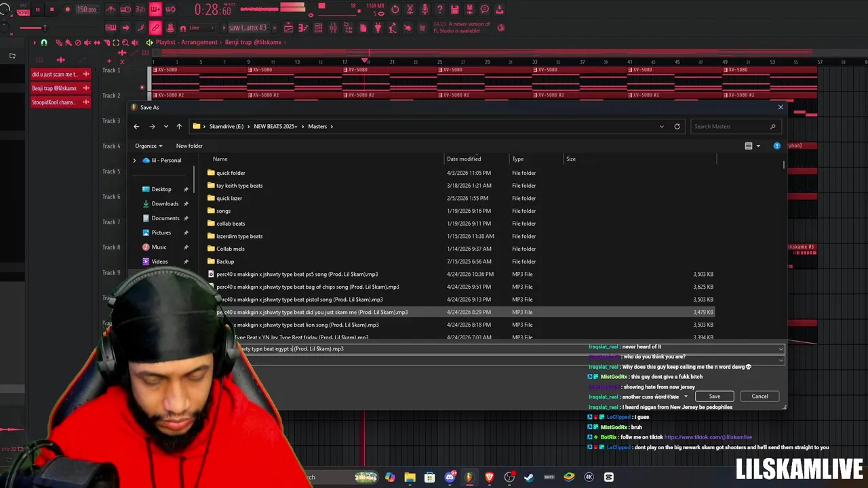The image size is (868, 488).
Task: Open the saw t..amx #3 pattern selector
Action: point(248,28)
